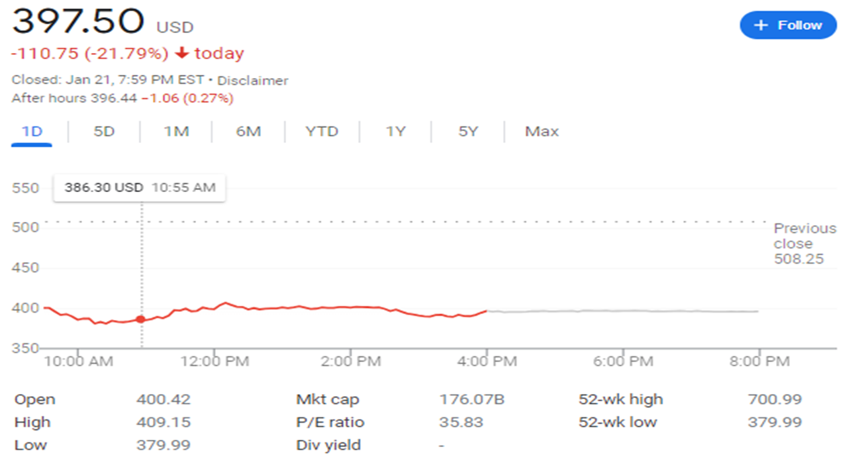The width and height of the screenshot is (868, 463).
Task: Click the red down arrow icon beside today
Action: click(182, 54)
